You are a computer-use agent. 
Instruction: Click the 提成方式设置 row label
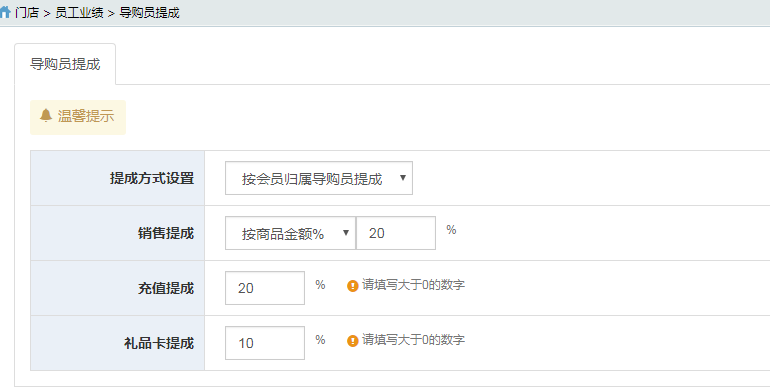click(152, 178)
